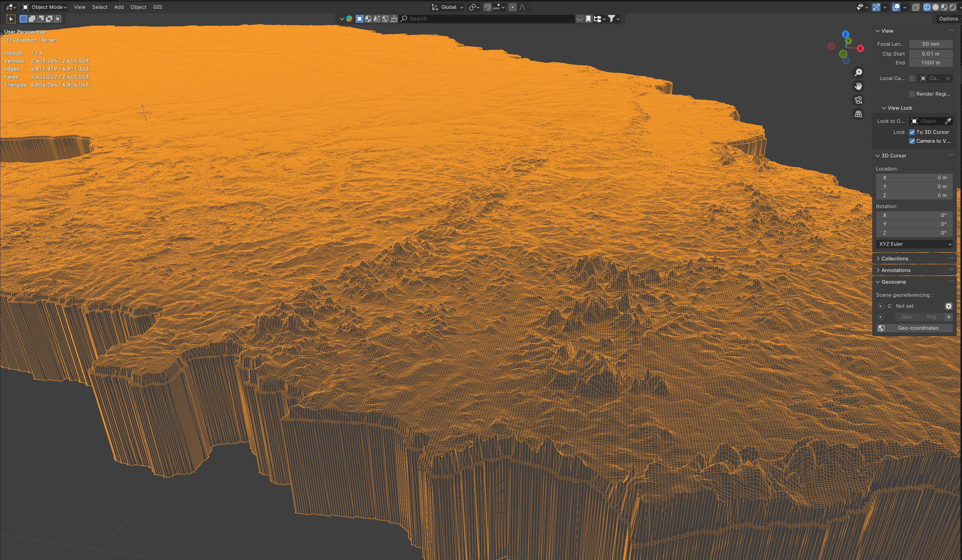Enable proportional editing icon
Viewport: 962px width, 560px height.
(512, 7)
